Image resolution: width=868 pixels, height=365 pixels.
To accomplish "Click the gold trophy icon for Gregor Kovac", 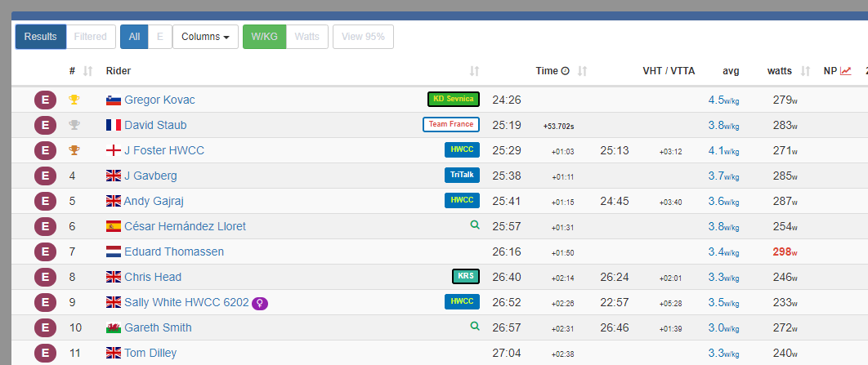I will 74,100.
